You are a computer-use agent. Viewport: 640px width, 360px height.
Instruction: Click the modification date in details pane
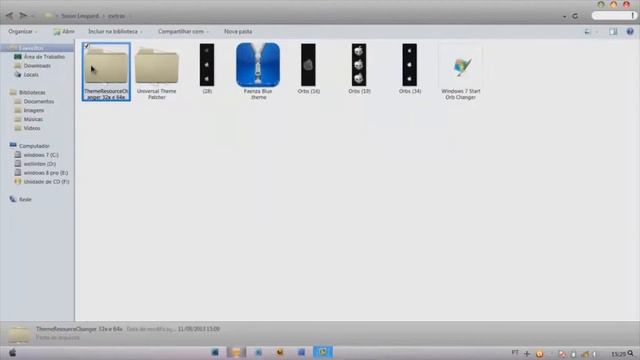198,329
